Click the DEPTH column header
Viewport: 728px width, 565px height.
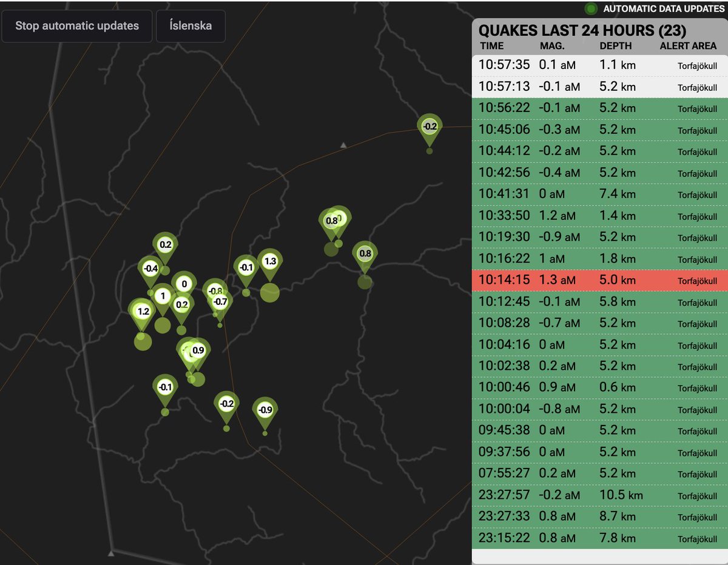click(616, 45)
